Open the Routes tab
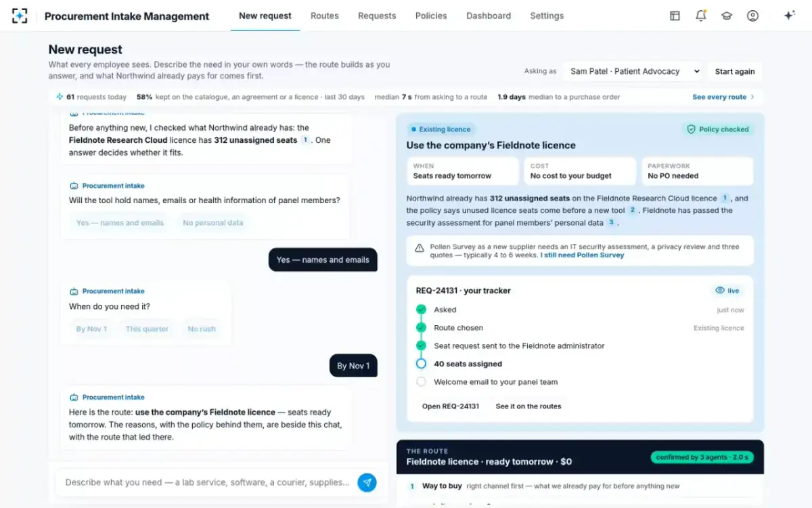 click(x=325, y=16)
